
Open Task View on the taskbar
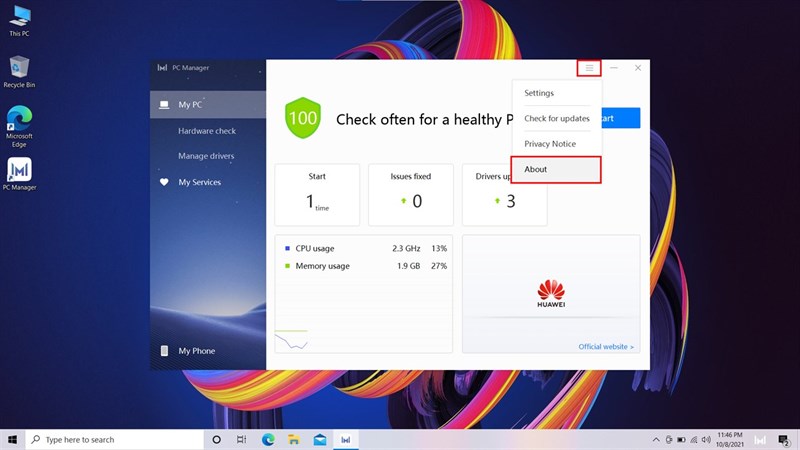click(242, 439)
